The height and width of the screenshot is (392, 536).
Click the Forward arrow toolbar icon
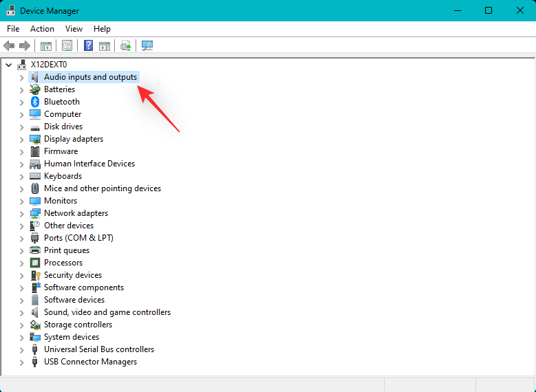click(25, 45)
